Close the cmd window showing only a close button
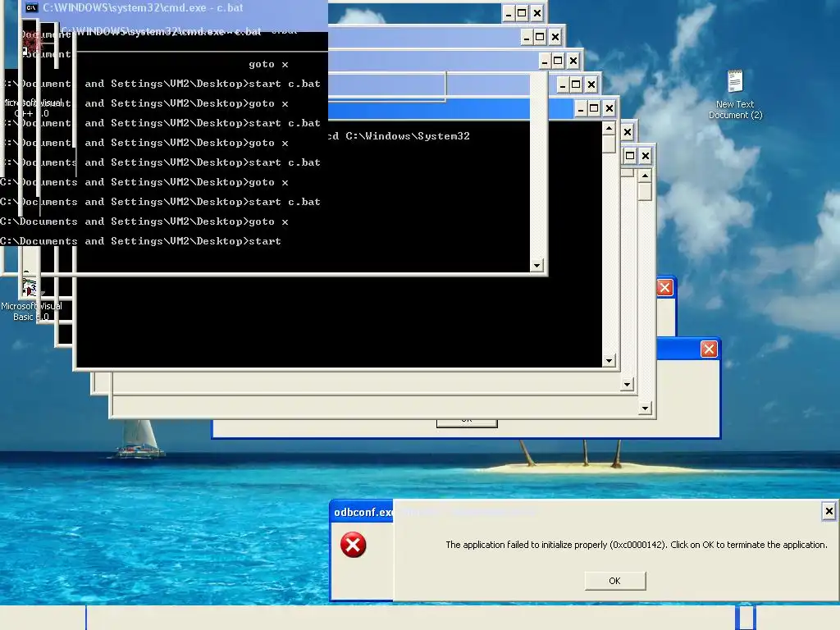 [x=628, y=132]
